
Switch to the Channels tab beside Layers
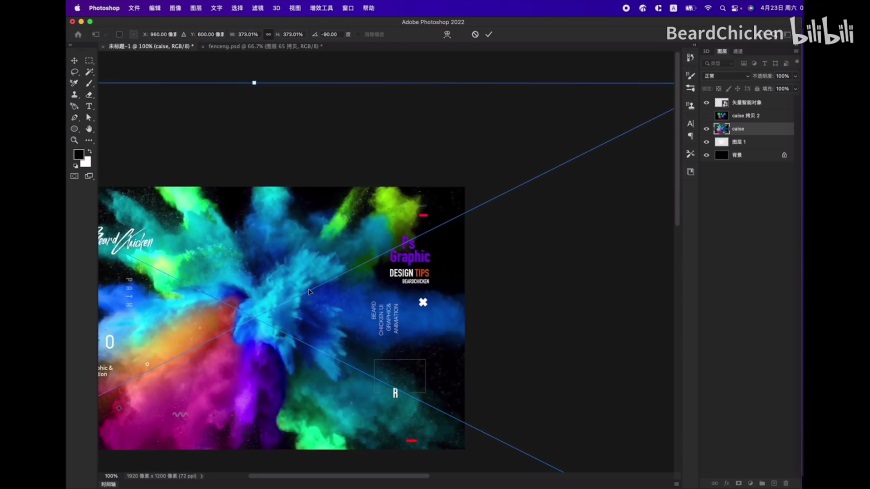pos(738,51)
